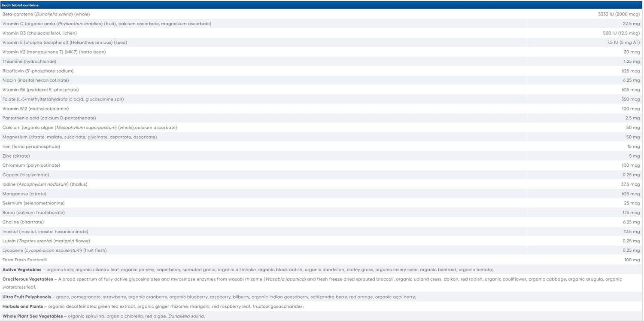
Task: Select the Iodine Ascophyllum nodosum entry
Action: point(45,184)
